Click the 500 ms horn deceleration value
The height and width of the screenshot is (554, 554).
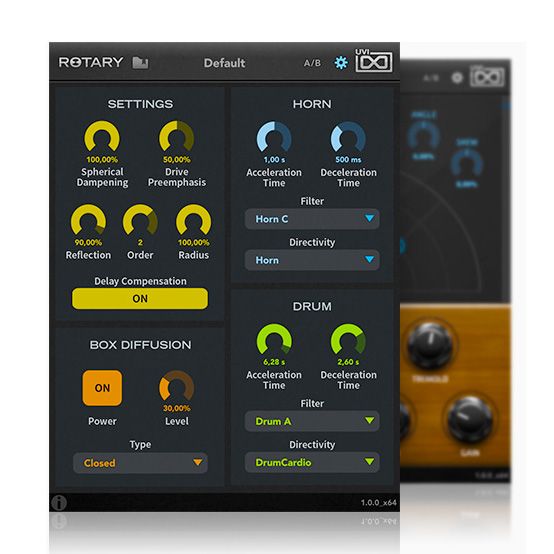348,160
